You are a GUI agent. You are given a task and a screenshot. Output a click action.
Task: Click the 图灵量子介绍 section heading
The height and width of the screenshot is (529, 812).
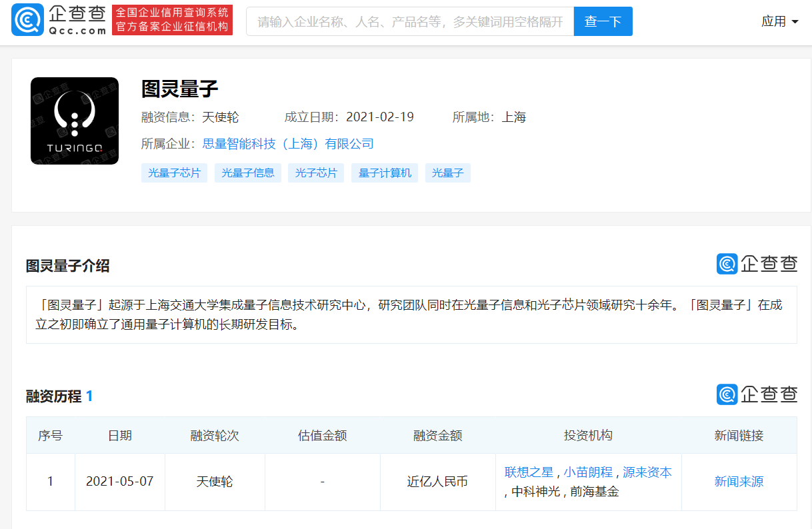[x=68, y=266]
